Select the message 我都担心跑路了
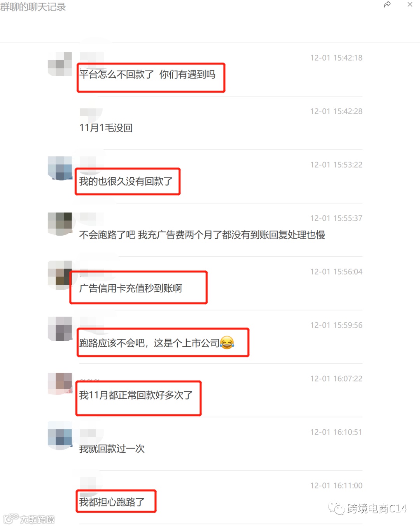420x527 pixels. (112, 502)
